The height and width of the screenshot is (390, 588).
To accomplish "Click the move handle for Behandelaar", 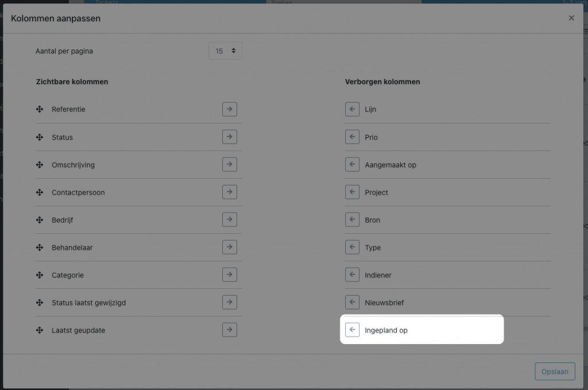I will click(x=40, y=248).
